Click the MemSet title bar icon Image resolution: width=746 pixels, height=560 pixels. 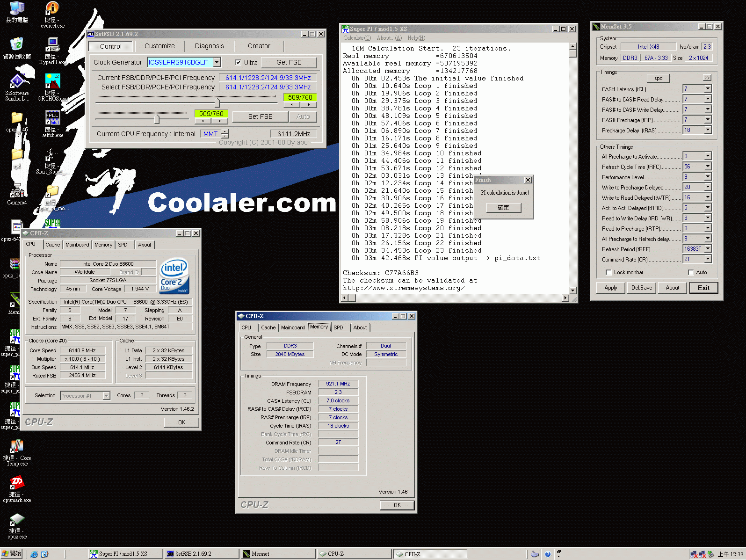click(596, 27)
